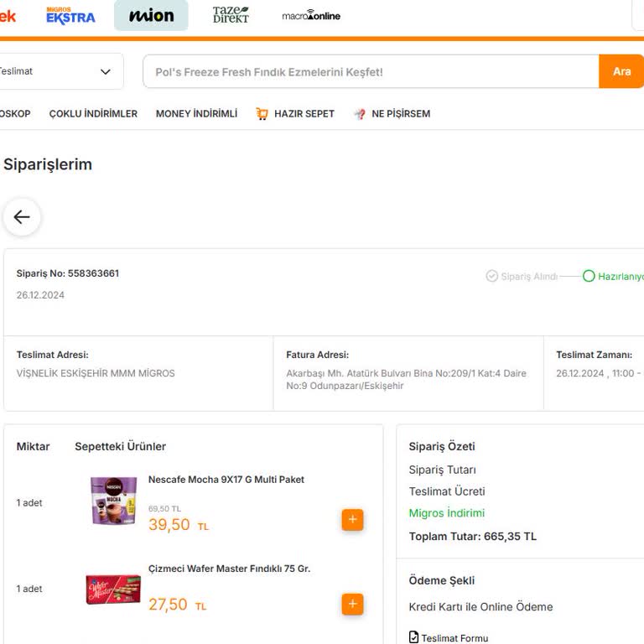
Task: Click the back arrow button
Action: 22,217
